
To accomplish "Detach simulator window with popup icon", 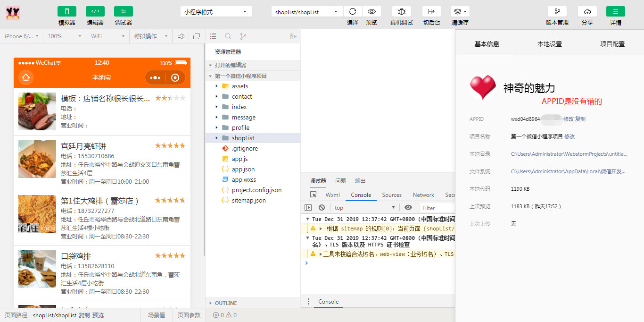I will [197, 36].
